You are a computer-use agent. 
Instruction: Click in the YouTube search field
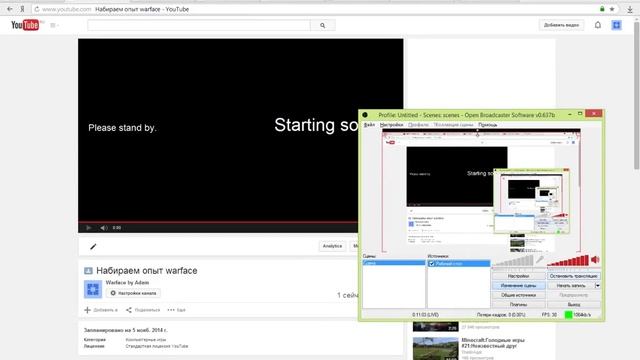click(199, 25)
